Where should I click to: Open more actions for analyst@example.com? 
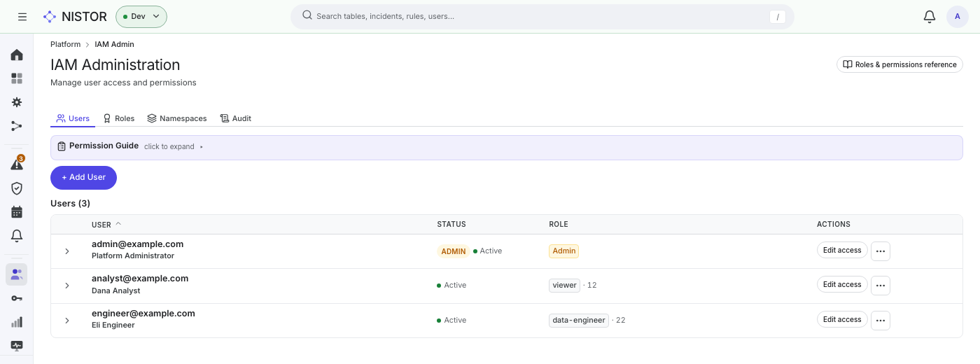[881, 286]
